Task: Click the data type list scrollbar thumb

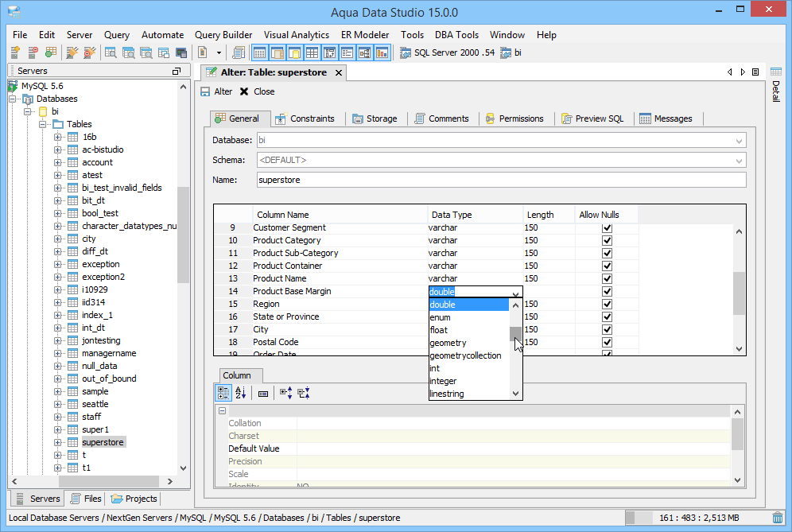Action: (515, 334)
